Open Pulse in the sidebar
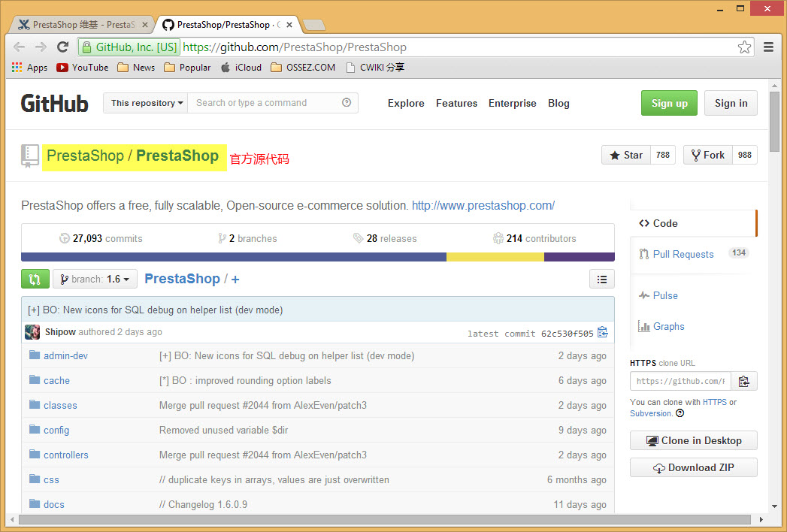The image size is (787, 532). click(658, 295)
